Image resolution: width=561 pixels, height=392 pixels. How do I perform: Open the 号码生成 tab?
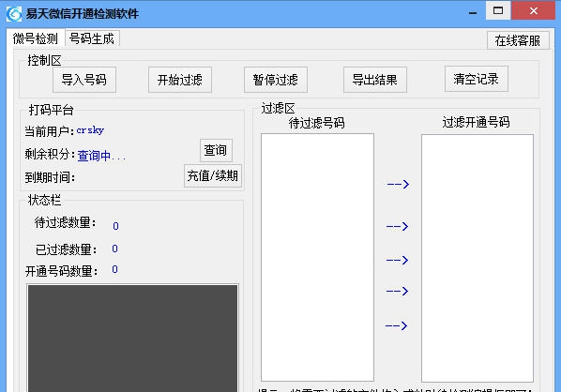point(92,38)
